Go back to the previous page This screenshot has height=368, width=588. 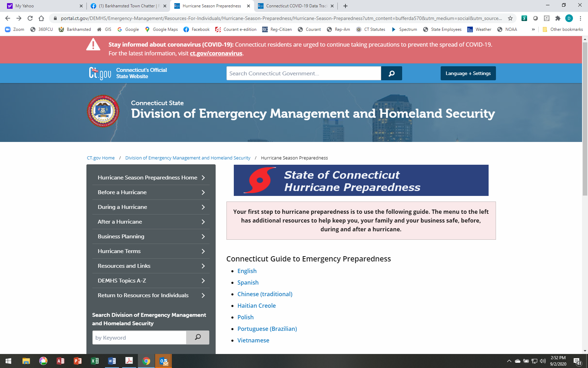coord(8,18)
